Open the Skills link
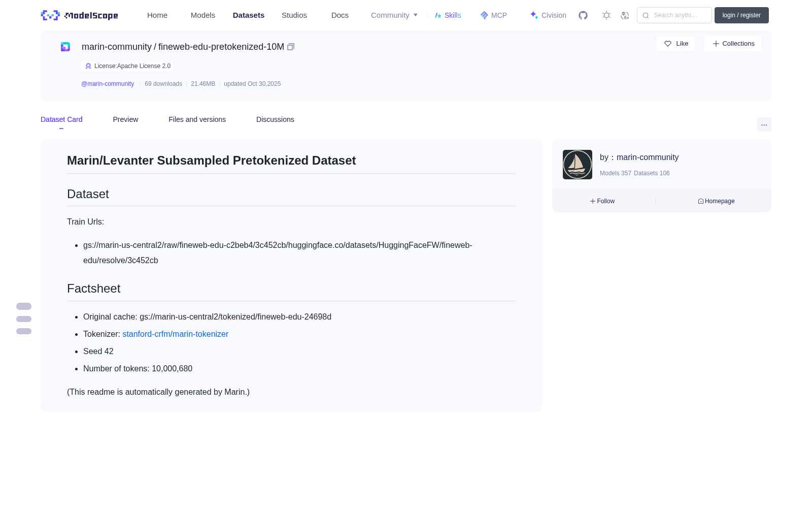The image size is (812, 508). tap(448, 15)
